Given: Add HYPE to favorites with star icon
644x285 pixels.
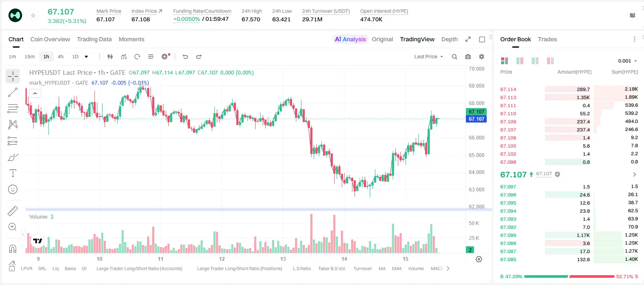Looking at the screenshot, I should coord(33,16).
